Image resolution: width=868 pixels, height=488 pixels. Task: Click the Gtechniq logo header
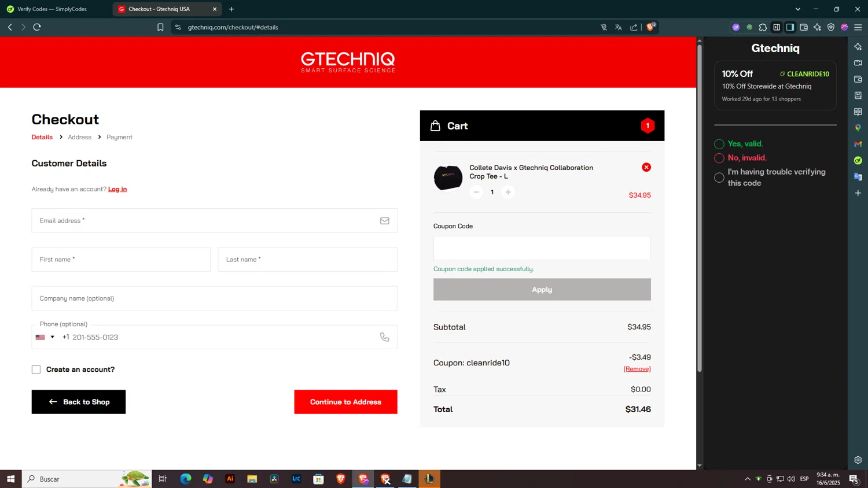pos(348,62)
